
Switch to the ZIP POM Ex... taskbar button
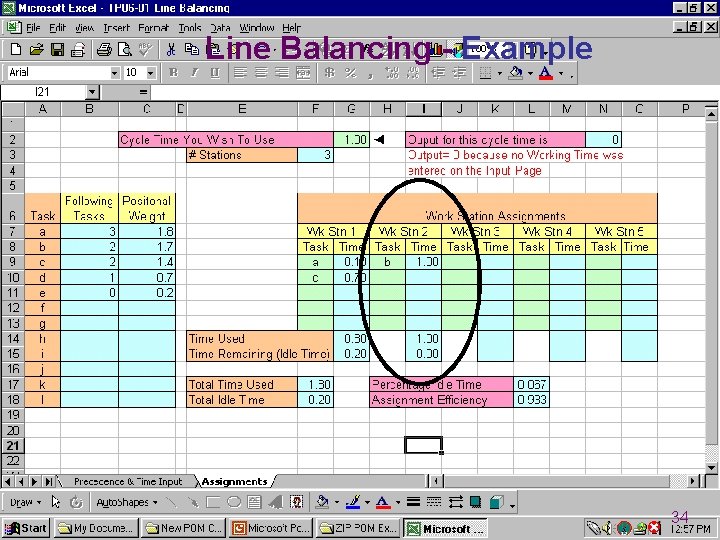(x=358, y=528)
